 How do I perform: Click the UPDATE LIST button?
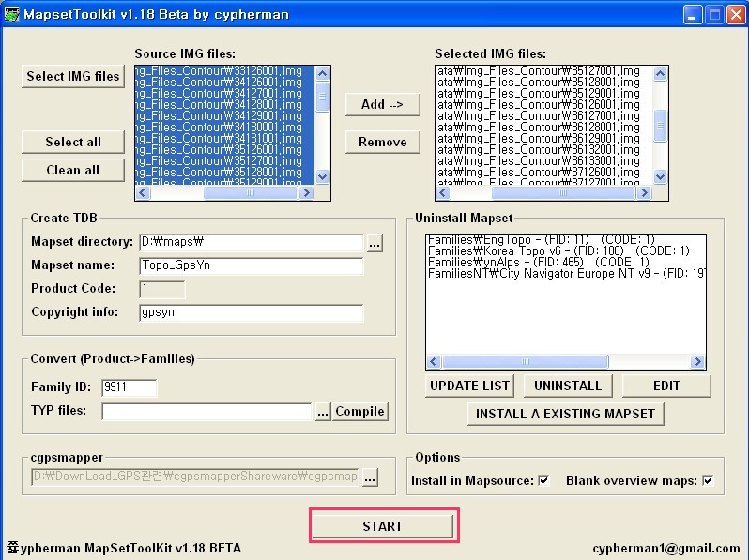click(469, 386)
